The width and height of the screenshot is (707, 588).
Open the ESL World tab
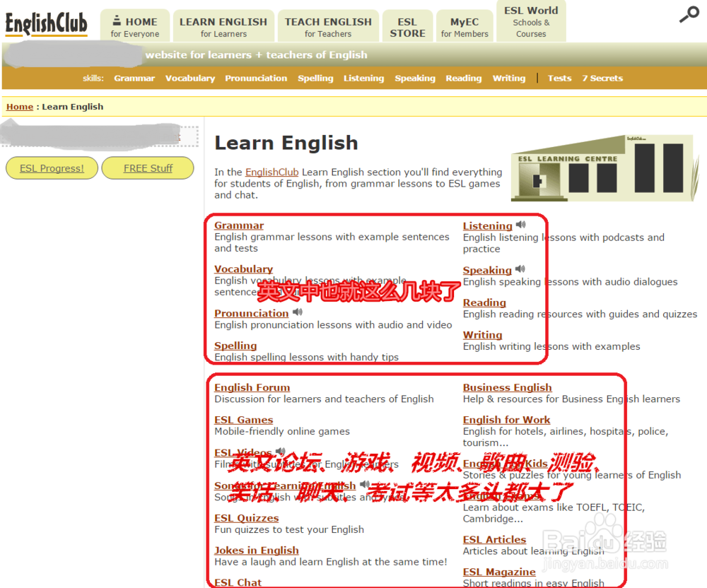click(x=531, y=21)
